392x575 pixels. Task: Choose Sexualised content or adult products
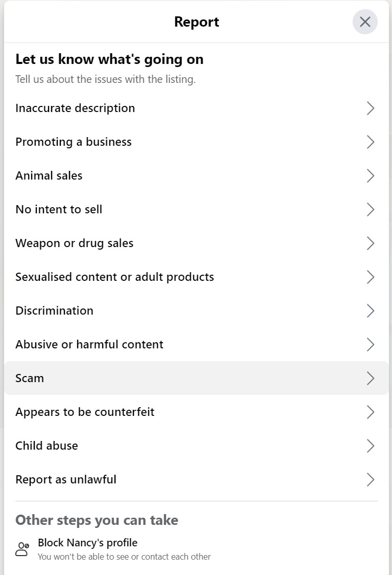(114, 277)
